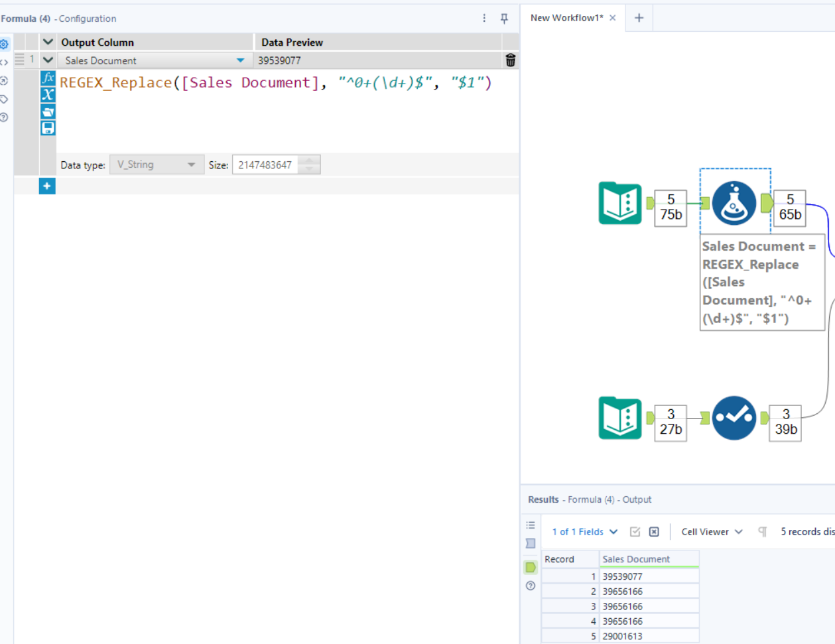The width and height of the screenshot is (835, 644).
Task: Delete the expression with the trash icon
Action: tap(510, 60)
